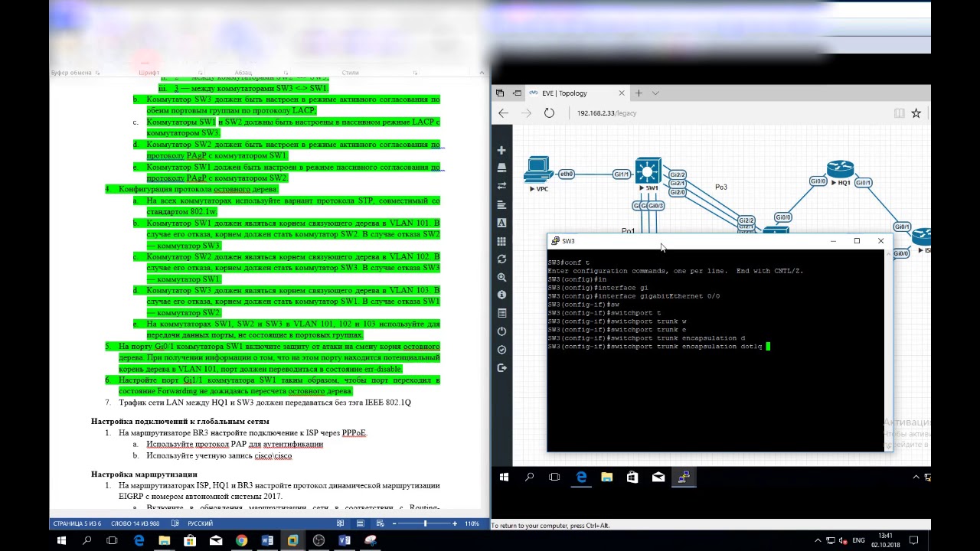Click the proofing check icon in Word status bar
Image resolution: width=980 pixels, height=551 pixels.
click(176, 524)
